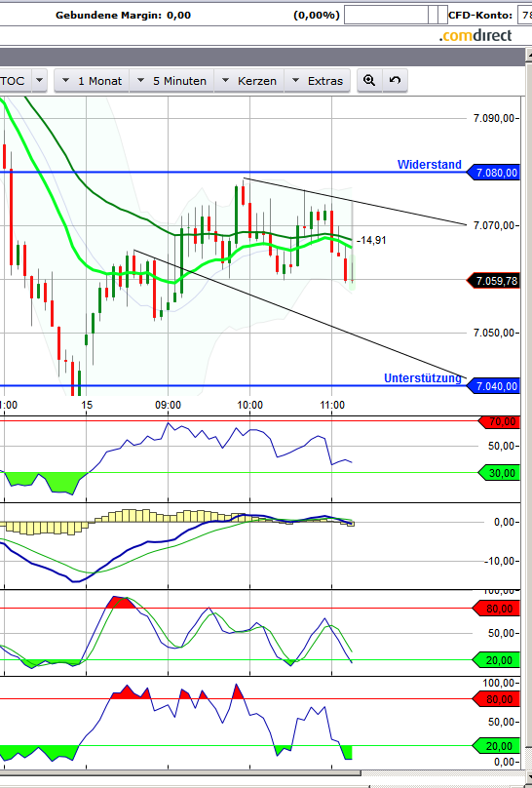Click the zoom magnifier icon
This screenshot has height=788, width=532.
click(x=369, y=80)
